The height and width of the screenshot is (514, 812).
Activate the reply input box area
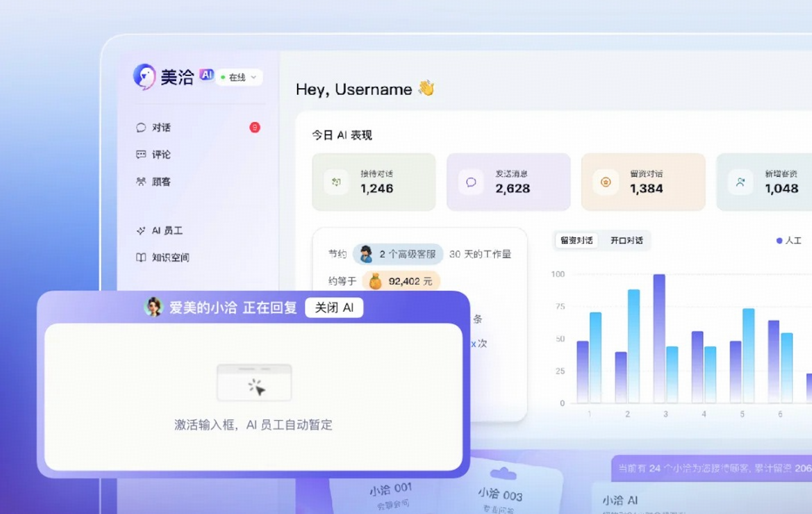tap(253, 397)
